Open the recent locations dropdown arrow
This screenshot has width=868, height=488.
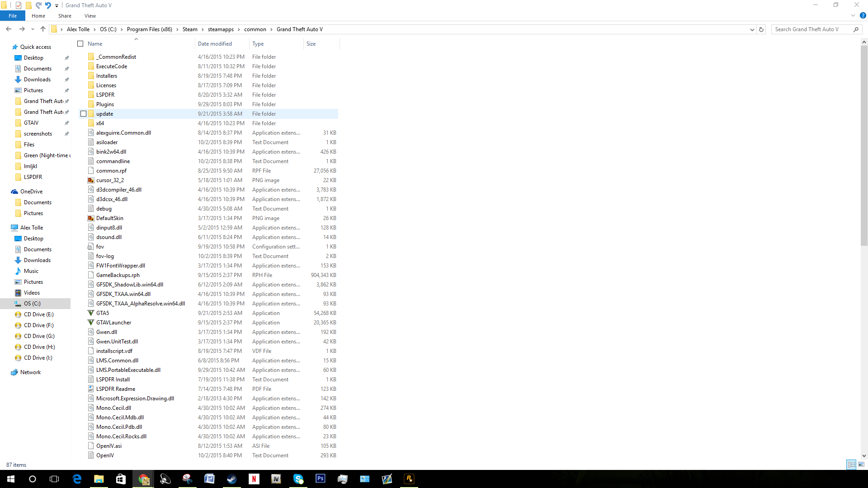(x=33, y=29)
